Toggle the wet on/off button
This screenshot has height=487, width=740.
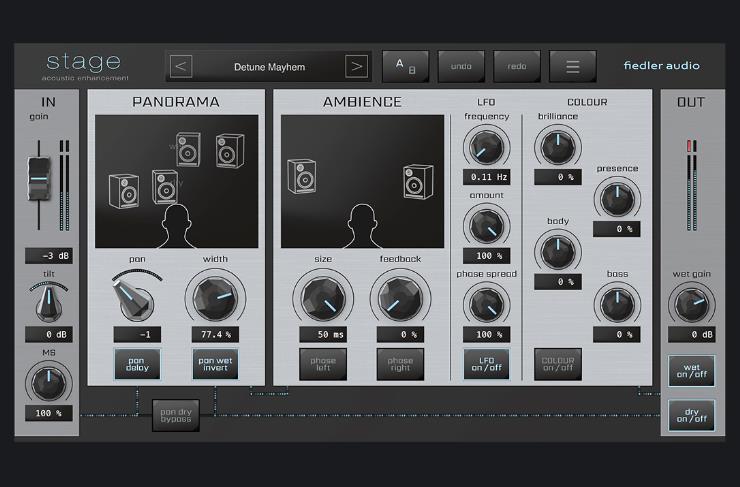coord(691,371)
